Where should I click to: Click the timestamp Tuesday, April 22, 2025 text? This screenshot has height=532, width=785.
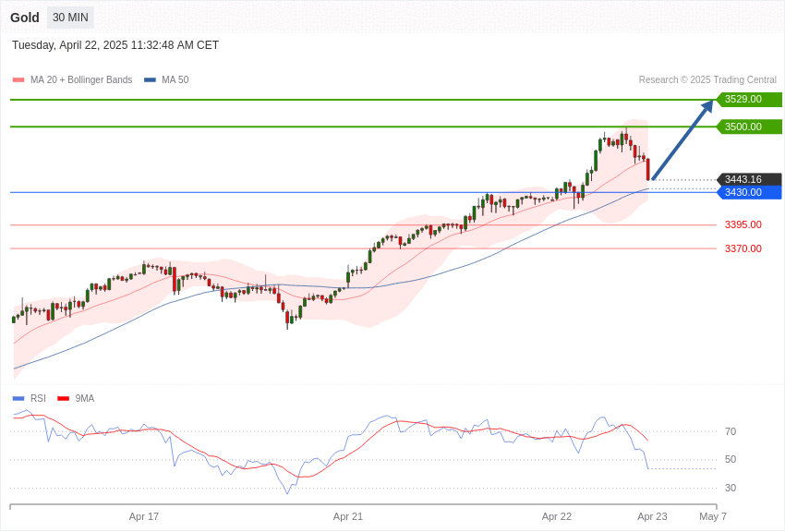115,45
